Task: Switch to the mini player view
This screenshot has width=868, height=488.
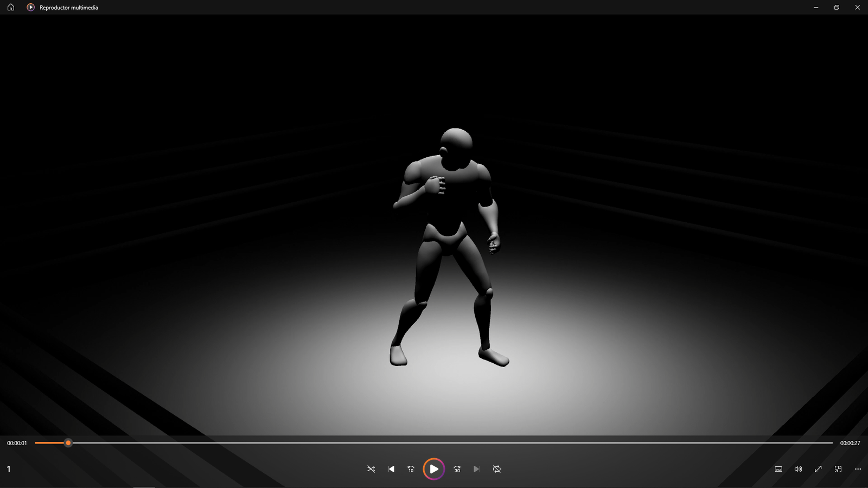Action: point(838,469)
